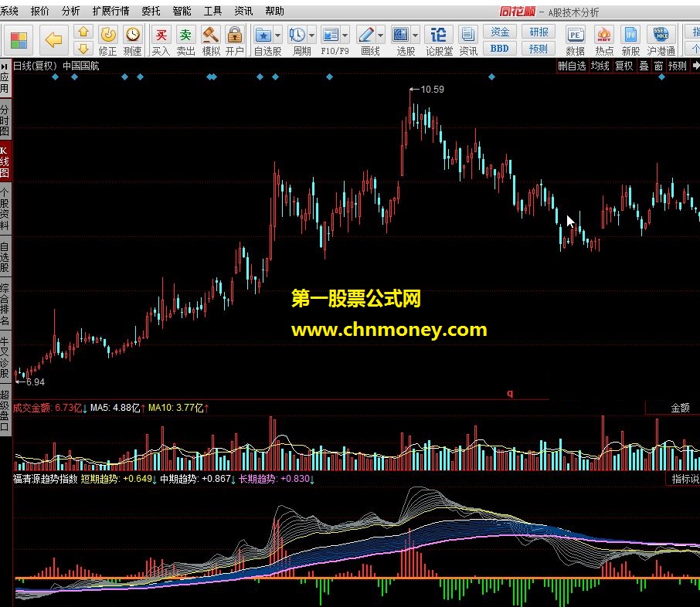Click the 预测 button in chart header
Image resolution: width=700 pixels, height=607 pixels.
[678, 66]
